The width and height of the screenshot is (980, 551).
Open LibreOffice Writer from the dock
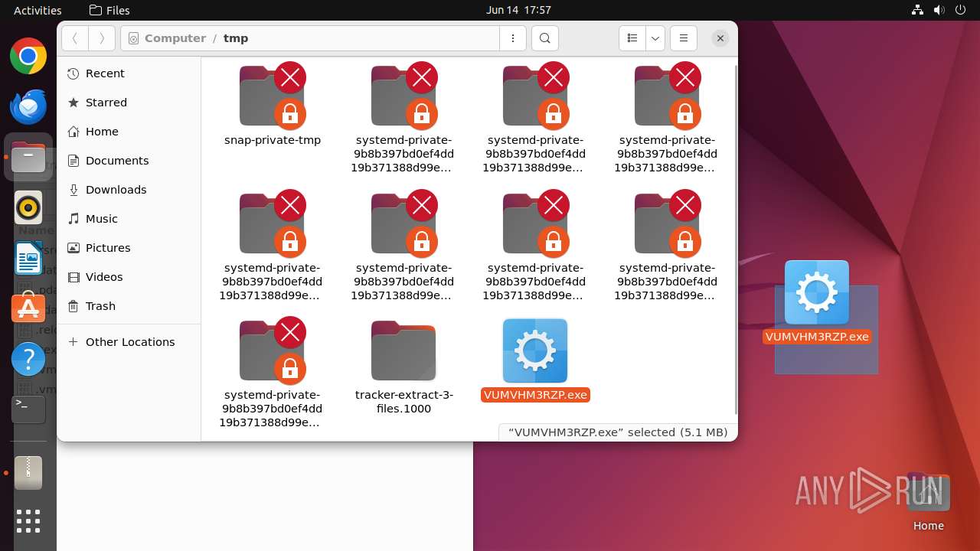click(28, 259)
